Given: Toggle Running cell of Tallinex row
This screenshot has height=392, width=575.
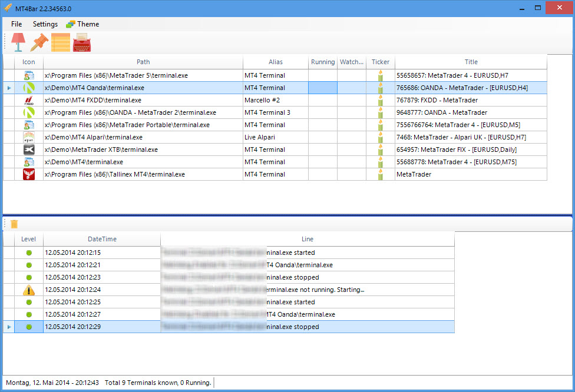Looking at the screenshot, I should point(323,174).
